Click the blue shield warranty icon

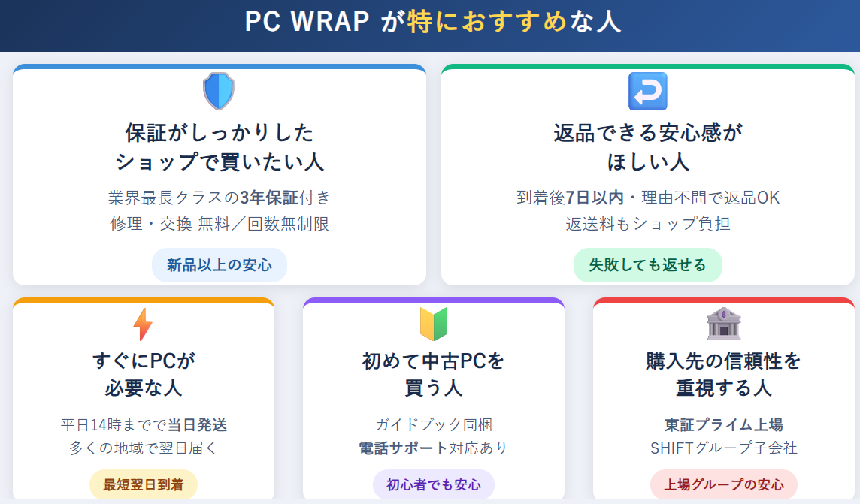pos(219,91)
